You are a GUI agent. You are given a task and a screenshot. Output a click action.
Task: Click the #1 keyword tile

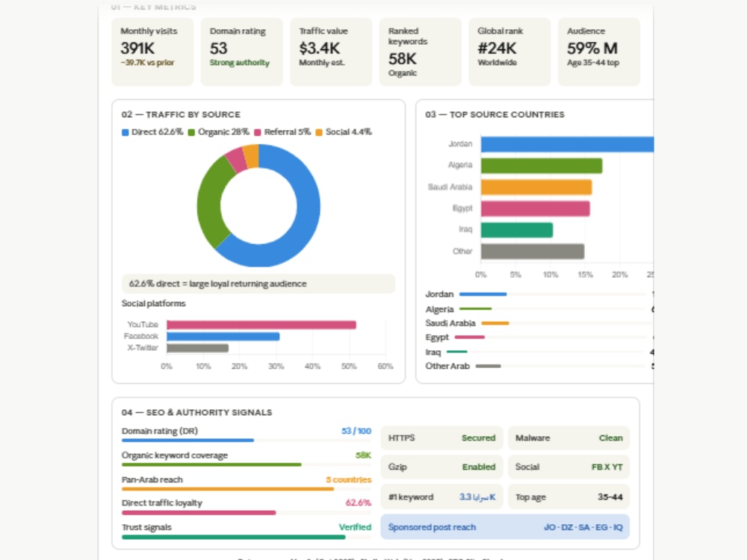tap(441, 497)
